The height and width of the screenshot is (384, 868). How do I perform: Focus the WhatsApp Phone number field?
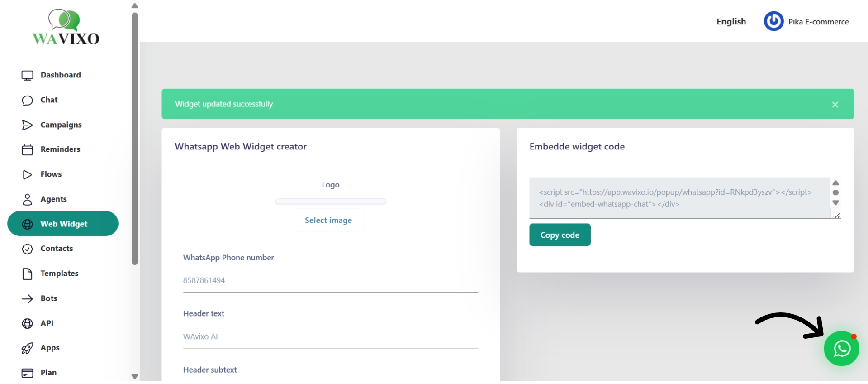[330, 280]
